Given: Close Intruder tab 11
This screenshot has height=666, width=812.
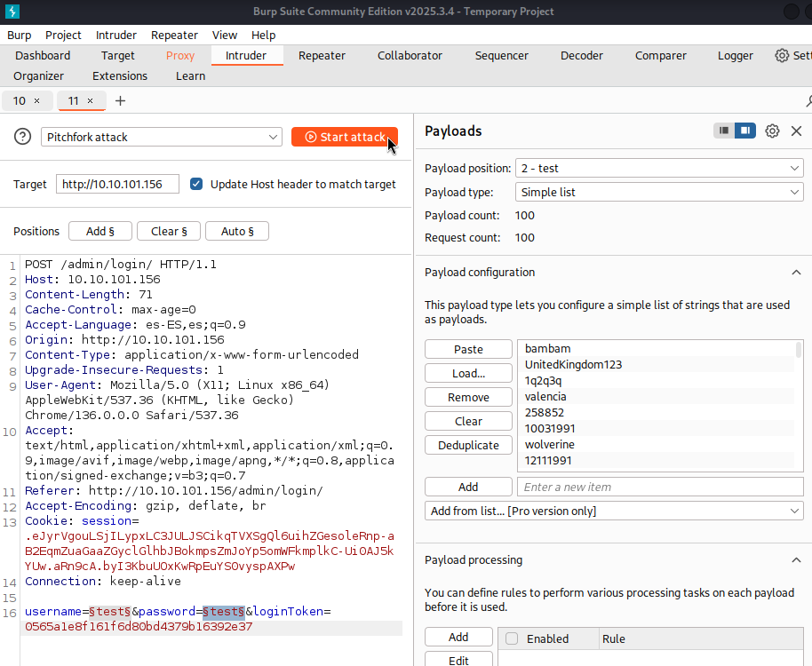Looking at the screenshot, I should [90, 101].
